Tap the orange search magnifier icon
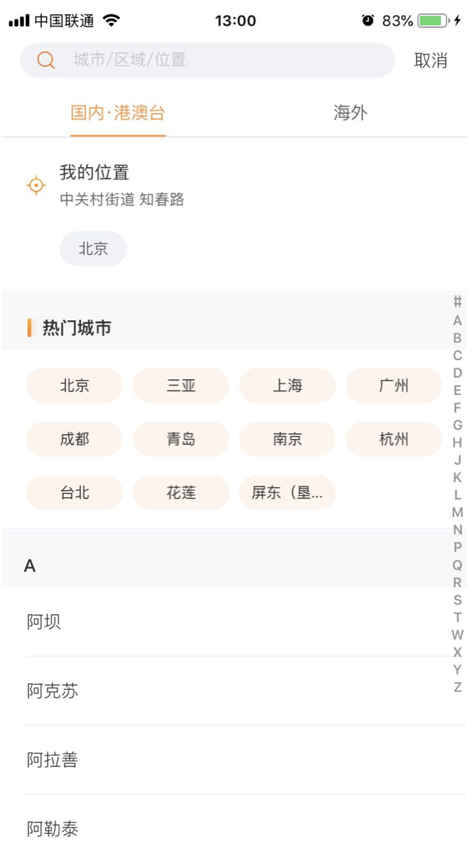 (x=46, y=60)
